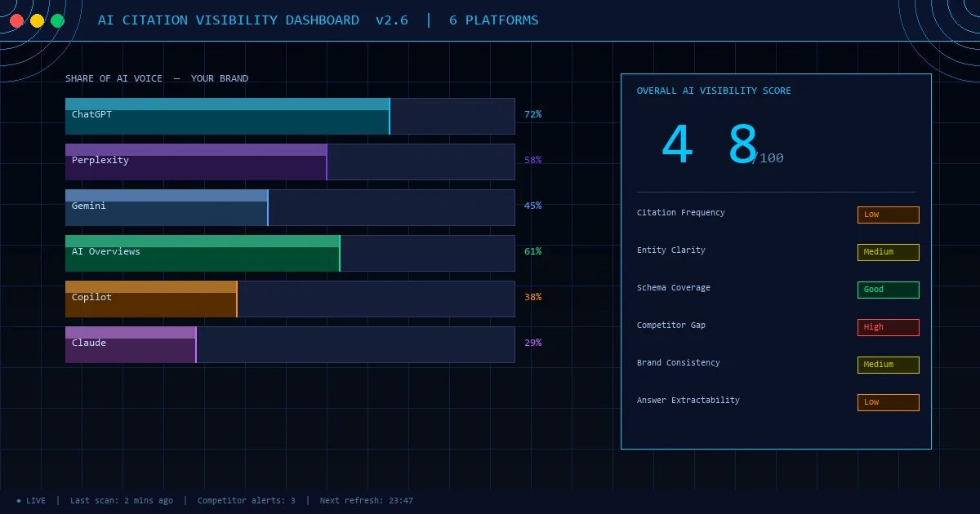Click the overall score 48 number
Viewport: 980px width, 514px height.
point(710,146)
